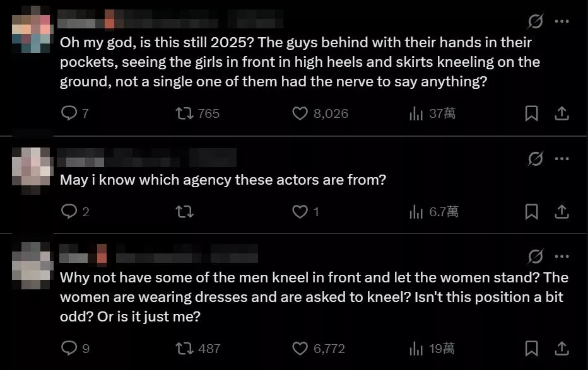Repost the tweet with 487 reposts
The height and width of the screenshot is (370, 588).
click(x=198, y=349)
